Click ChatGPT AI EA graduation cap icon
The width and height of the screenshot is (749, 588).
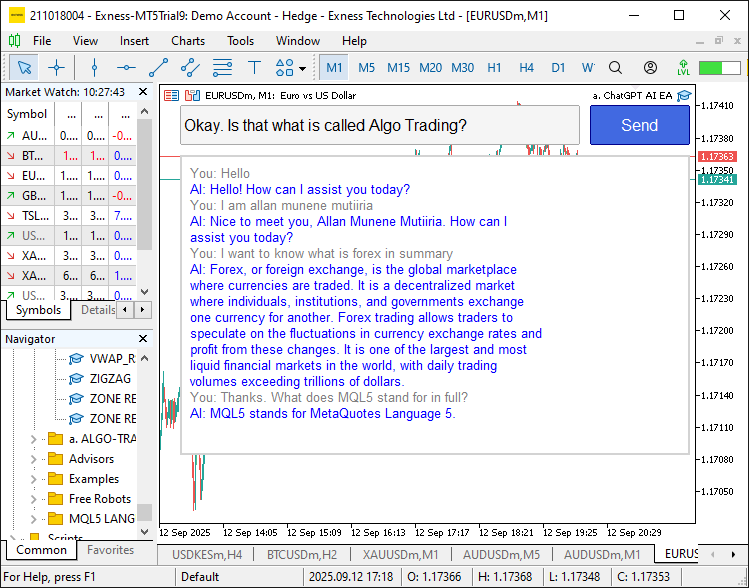tap(684, 96)
